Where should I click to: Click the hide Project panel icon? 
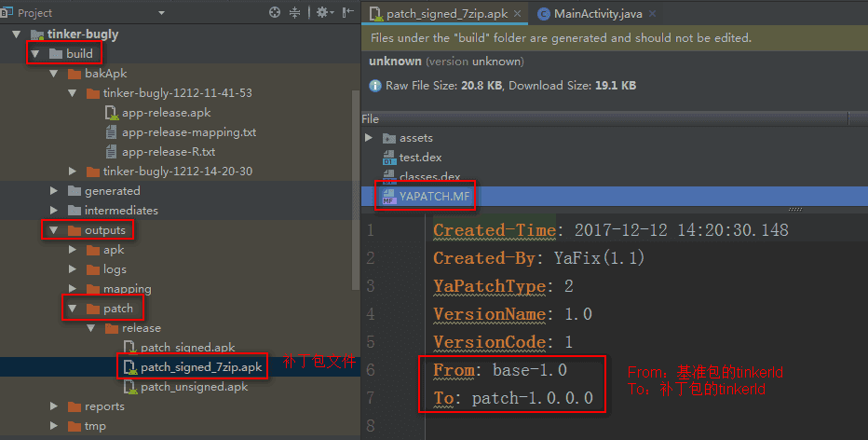coord(348,12)
